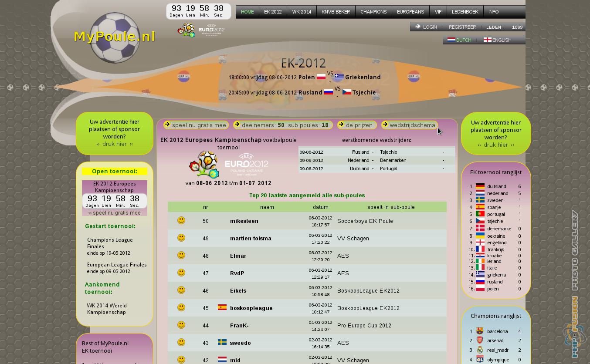Click the Sweden flag beside sweedo
The width and height of the screenshot is (590, 364).
[222, 342]
